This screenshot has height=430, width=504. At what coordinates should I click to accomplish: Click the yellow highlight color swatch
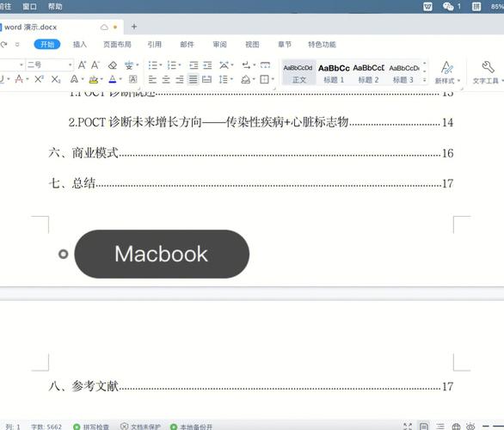[x=94, y=79]
